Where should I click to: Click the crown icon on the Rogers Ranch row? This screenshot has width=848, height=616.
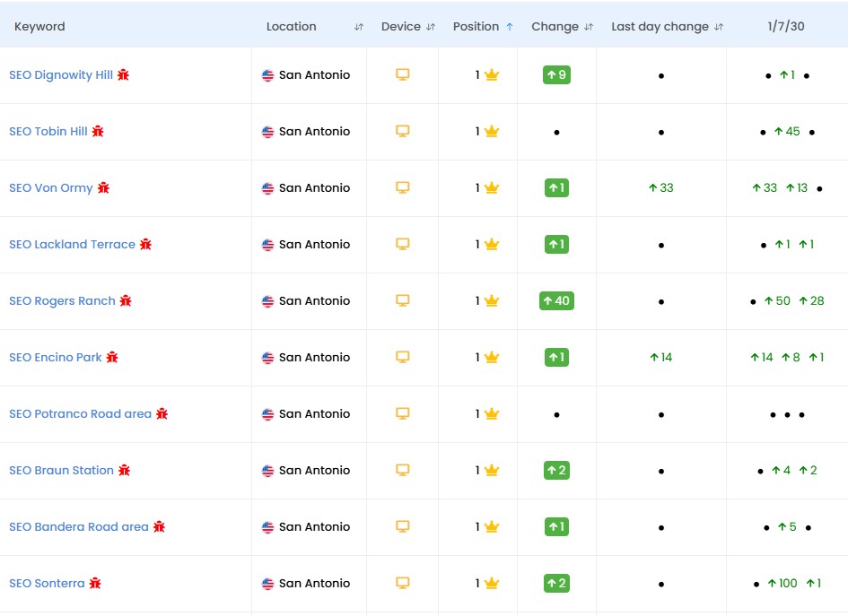(x=490, y=300)
